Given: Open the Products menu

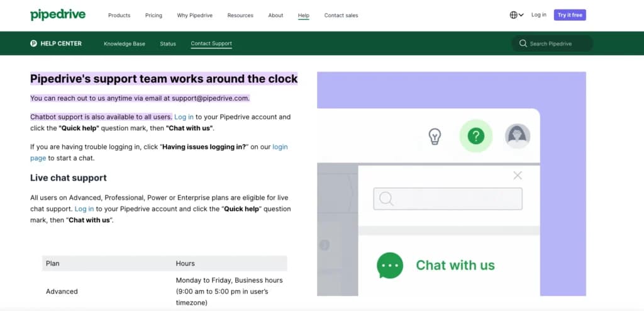Looking at the screenshot, I should click(x=119, y=15).
